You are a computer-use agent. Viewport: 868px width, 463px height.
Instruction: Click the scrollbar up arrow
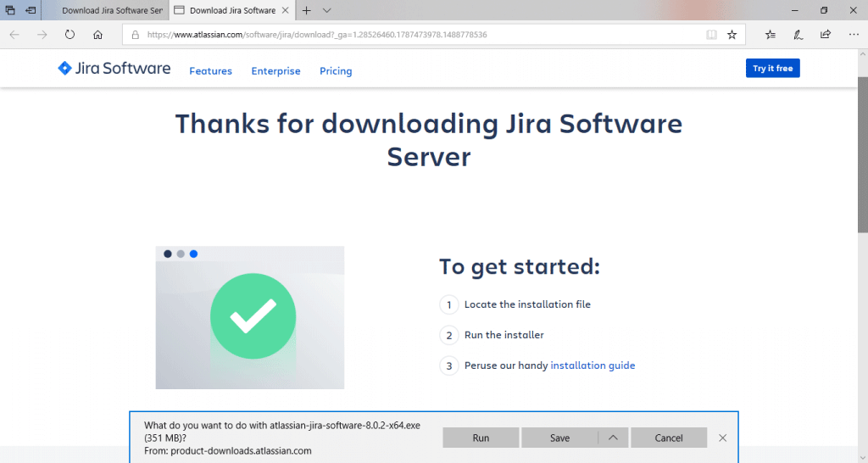pos(862,54)
